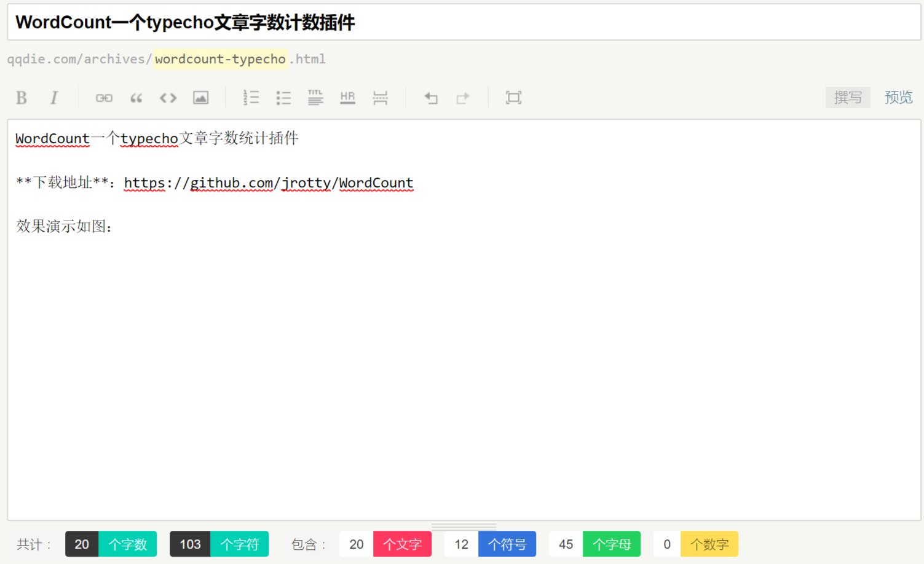This screenshot has height=564, width=924.
Task: Click the 共计 label in status bar
Action: tap(33, 544)
